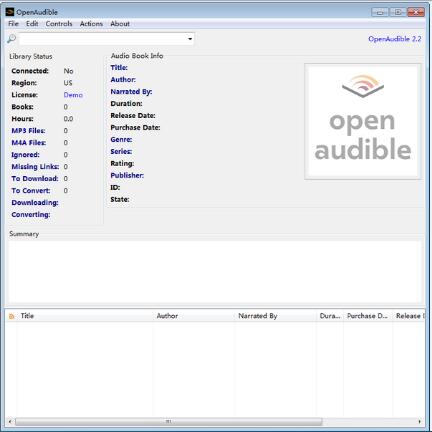Open the search box dropdown arrow

[190, 39]
